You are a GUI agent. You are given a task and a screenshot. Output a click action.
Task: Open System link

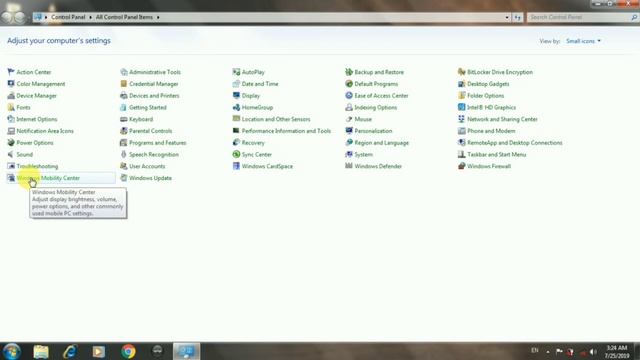coord(363,154)
